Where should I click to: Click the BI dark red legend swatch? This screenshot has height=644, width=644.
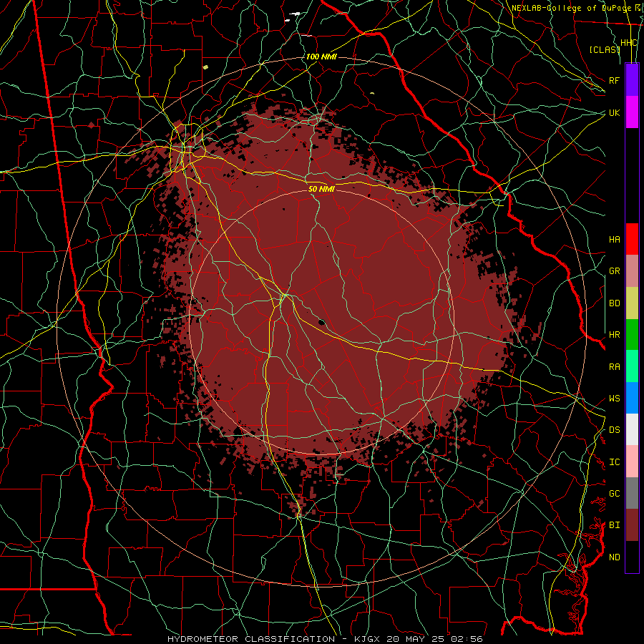632,525
